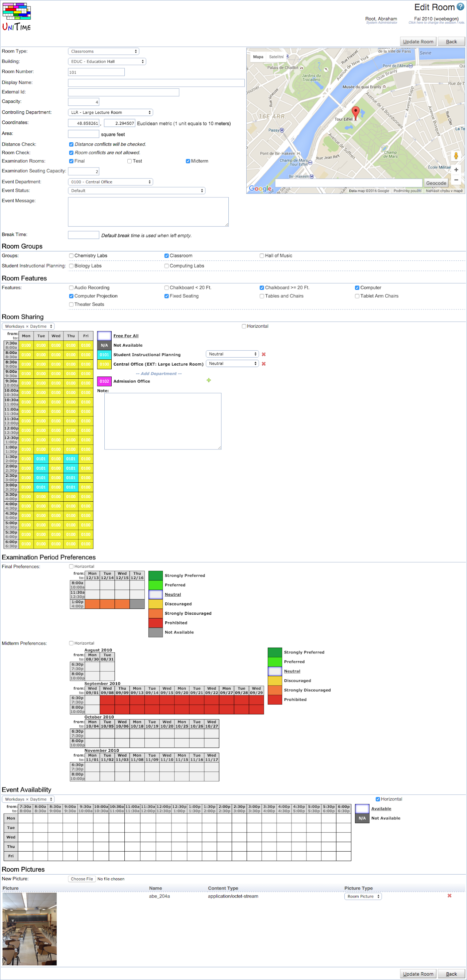Screen dimensions: 467x980
Task: Click the Tour Eiffel map marker
Action: pyautogui.click(x=356, y=113)
